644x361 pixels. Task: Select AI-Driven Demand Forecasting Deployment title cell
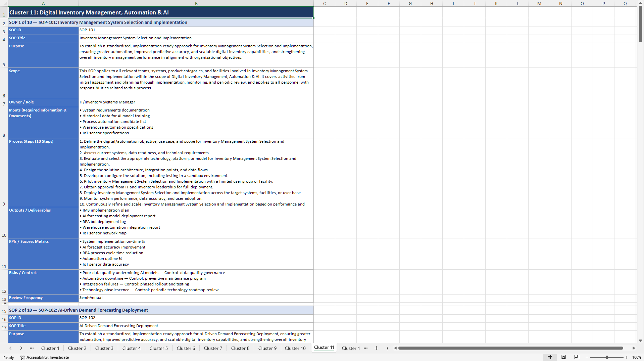[x=196, y=326]
